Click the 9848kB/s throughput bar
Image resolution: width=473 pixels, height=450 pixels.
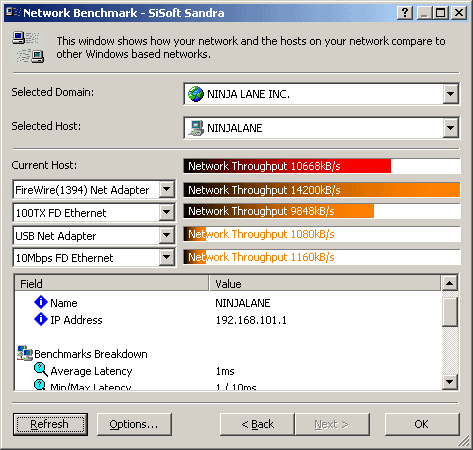click(x=279, y=211)
